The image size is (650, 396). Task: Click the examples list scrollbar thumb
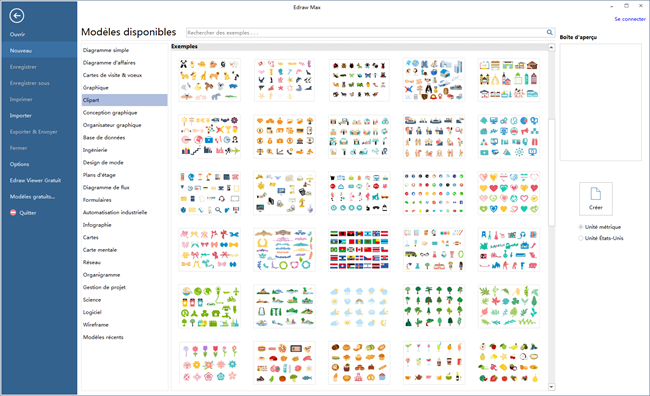coord(551,172)
